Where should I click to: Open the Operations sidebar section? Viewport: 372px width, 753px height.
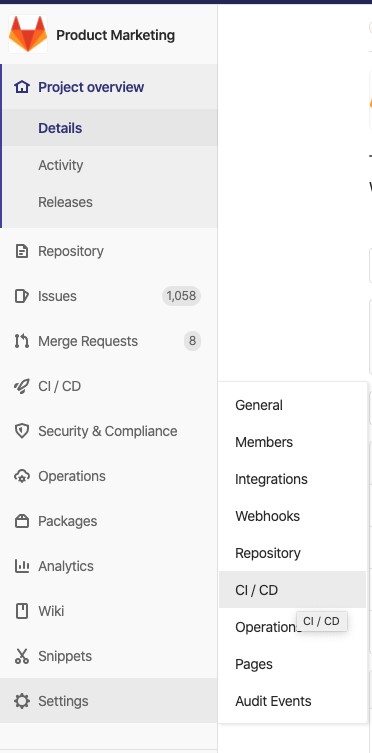point(72,476)
